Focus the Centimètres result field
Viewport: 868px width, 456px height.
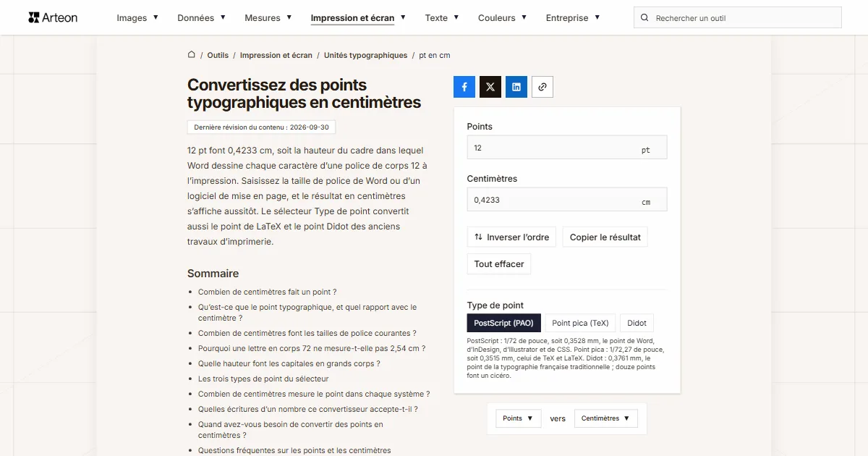[x=567, y=200]
